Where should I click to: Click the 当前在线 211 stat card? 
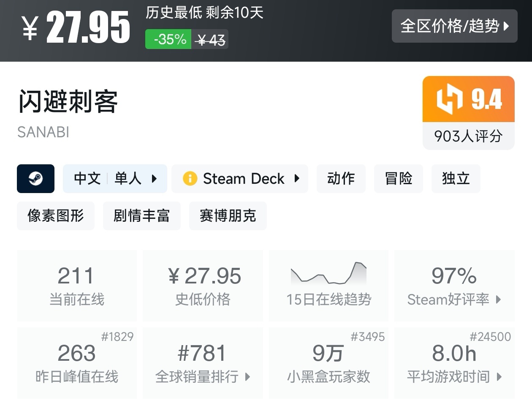(x=77, y=286)
